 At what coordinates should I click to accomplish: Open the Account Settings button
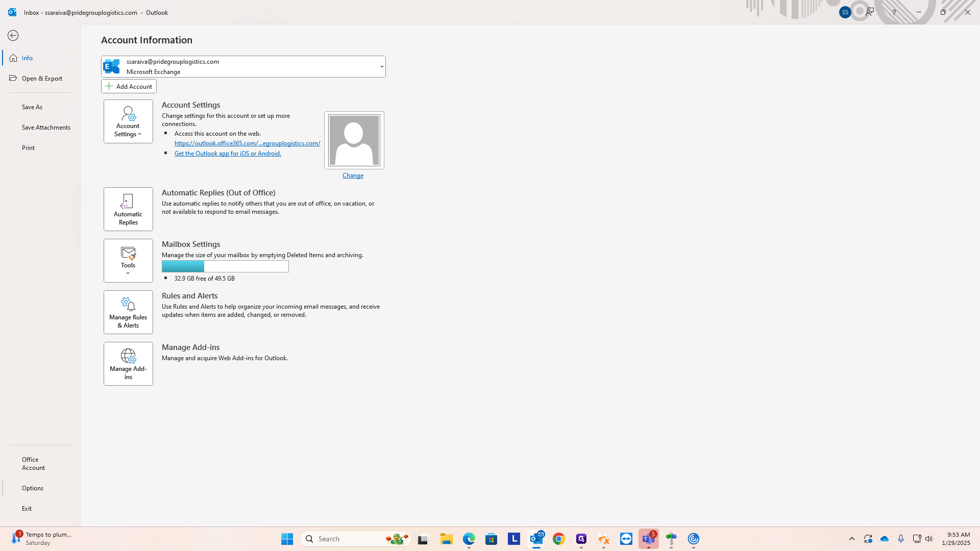coord(128,121)
